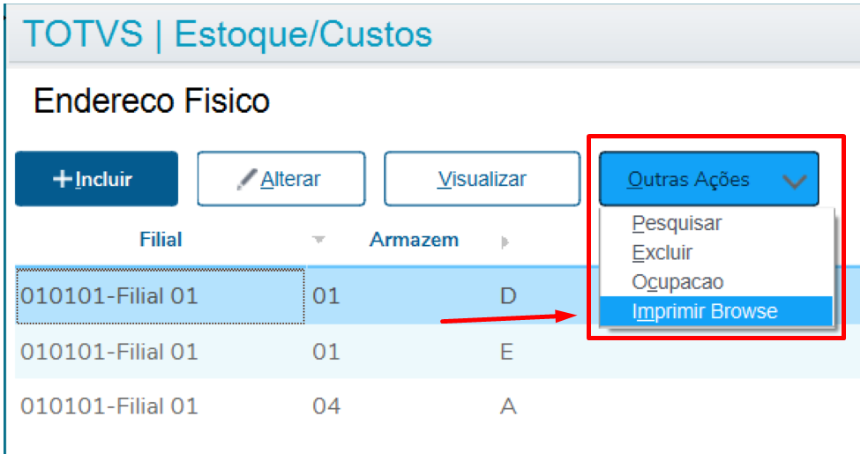Open the Visualizar button

point(483,179)
